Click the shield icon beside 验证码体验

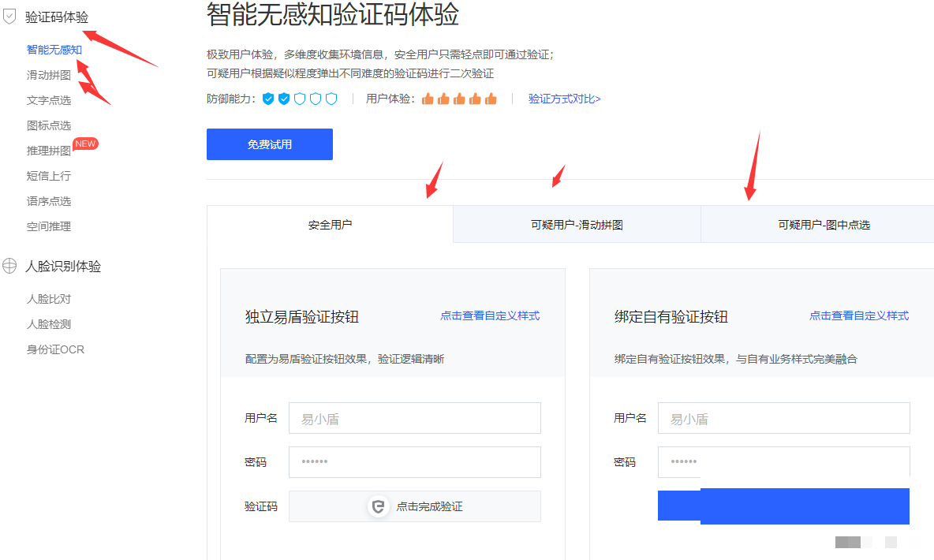(x=9, y=17)
